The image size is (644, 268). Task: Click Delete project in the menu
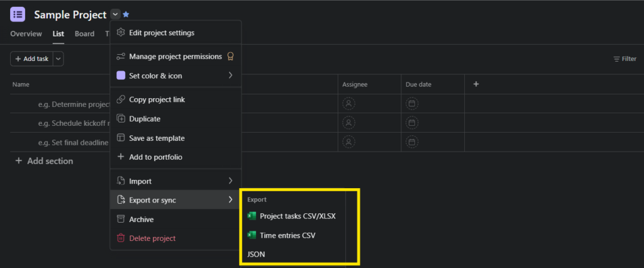coord(152,238)
